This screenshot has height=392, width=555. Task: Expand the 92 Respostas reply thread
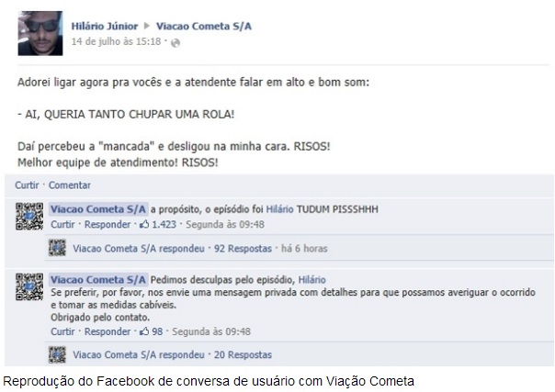pos(243,249)
